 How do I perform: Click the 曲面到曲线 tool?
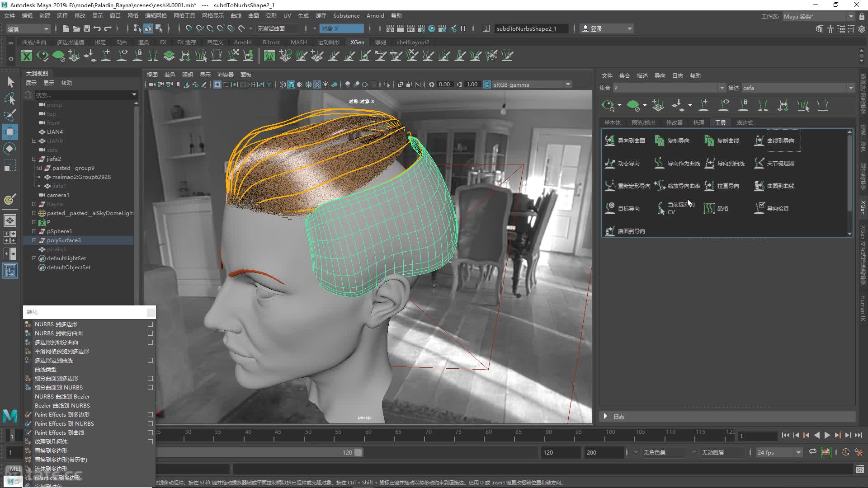[774, 186]
